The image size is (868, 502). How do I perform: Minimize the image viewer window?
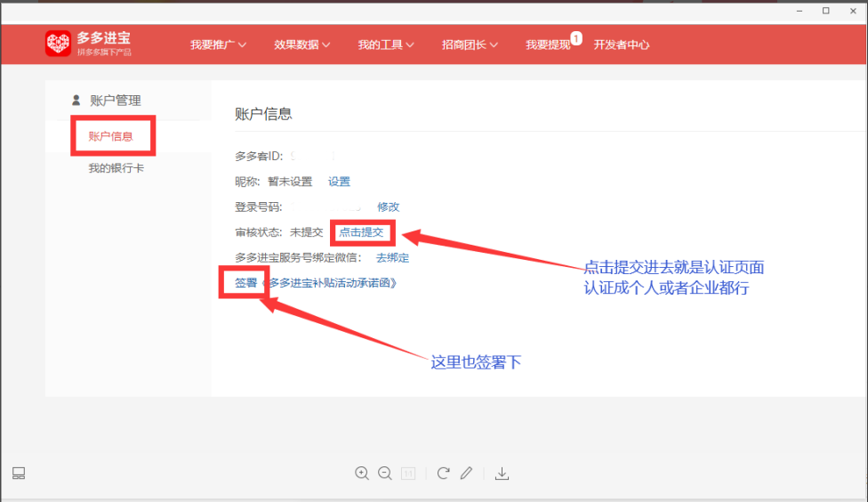click(800, 11)
